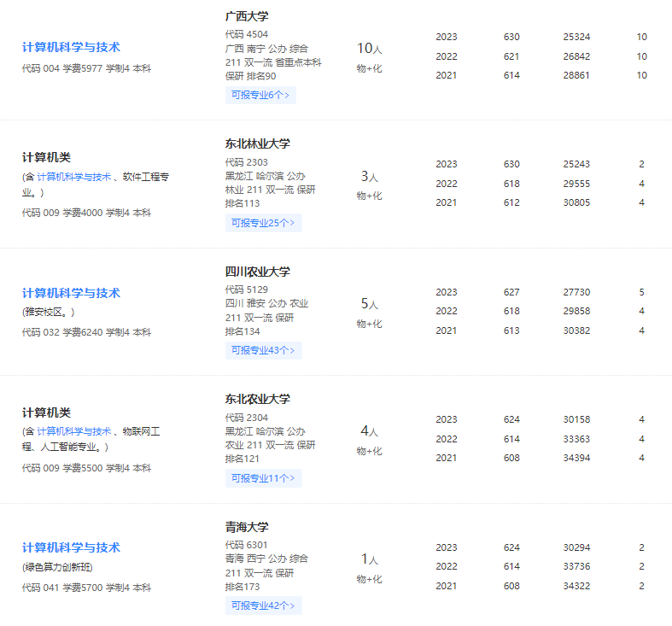672x626 pixels.
Task: Select school name 广西大学
Action: coord(247,16)
